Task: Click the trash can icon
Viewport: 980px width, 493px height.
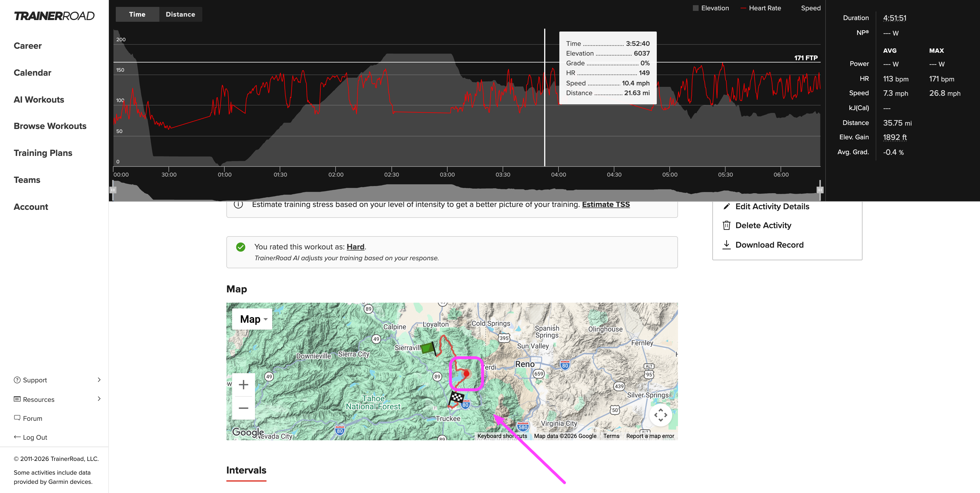Action: click(x=726, y=226)
